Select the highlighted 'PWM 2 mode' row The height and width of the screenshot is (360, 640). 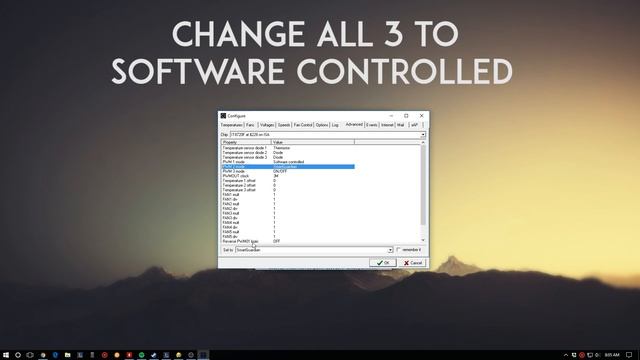[288, 167]
